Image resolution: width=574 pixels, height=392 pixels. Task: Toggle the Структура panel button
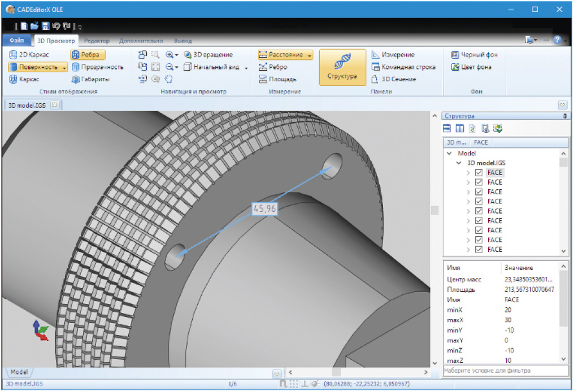pos(342,67)
